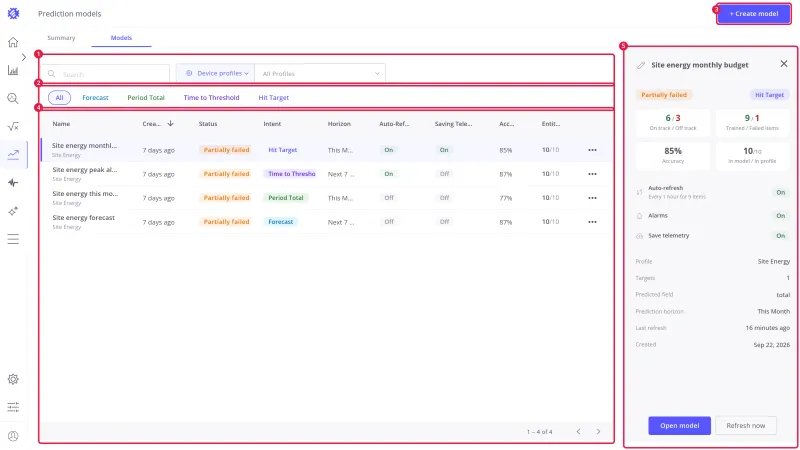The width and height of the screenshot is (800, 450).
Task: Click the green Period Total tag in table
Action: [286, 198]
